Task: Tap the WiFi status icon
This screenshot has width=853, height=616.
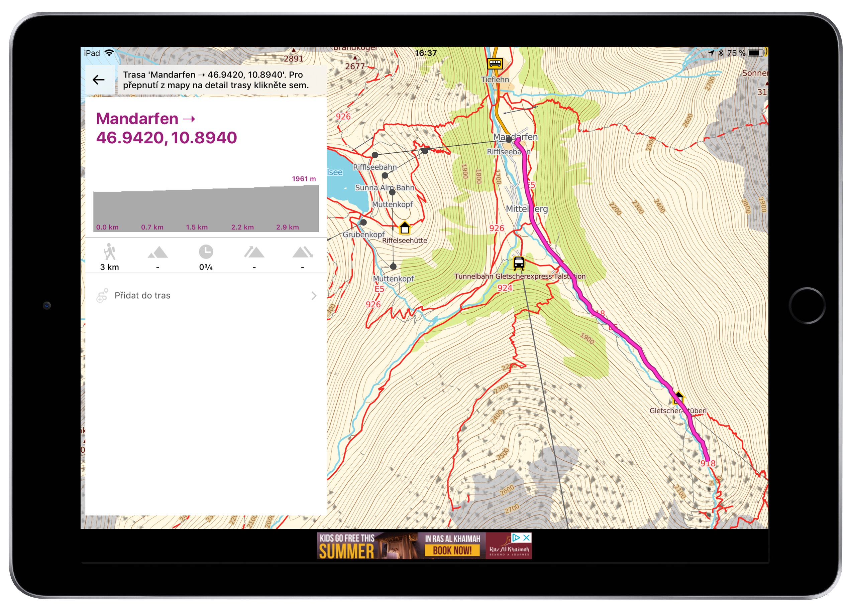Action: pos(109,53)
